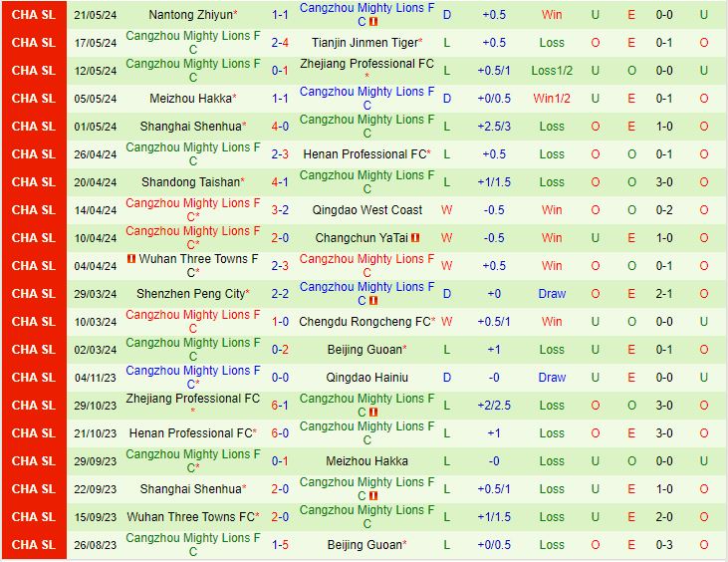Open Shenzhen Peng City team link
Image resolution: width=728 pixels, height=562 pixels.
coord(190,294)
